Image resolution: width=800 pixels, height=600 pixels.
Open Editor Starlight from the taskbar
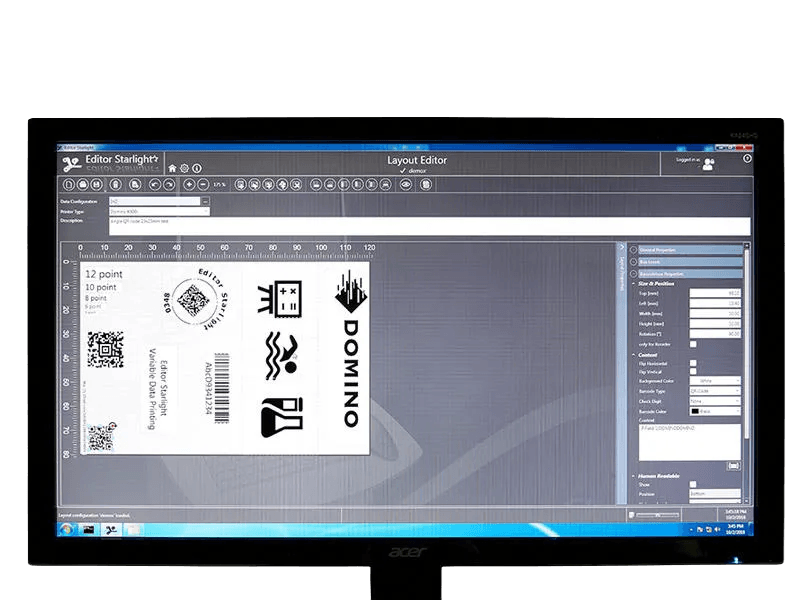pyautogui.click(x=111, y=530)
